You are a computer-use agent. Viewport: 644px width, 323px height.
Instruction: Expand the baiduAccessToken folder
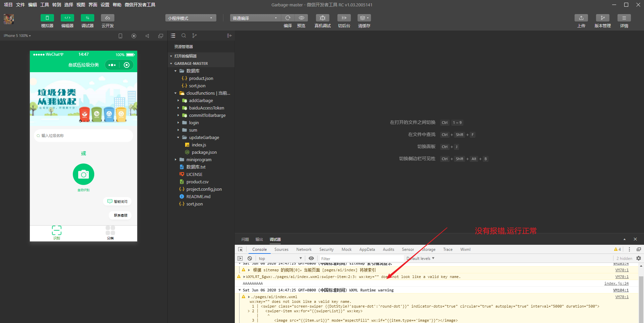point(178,108)
